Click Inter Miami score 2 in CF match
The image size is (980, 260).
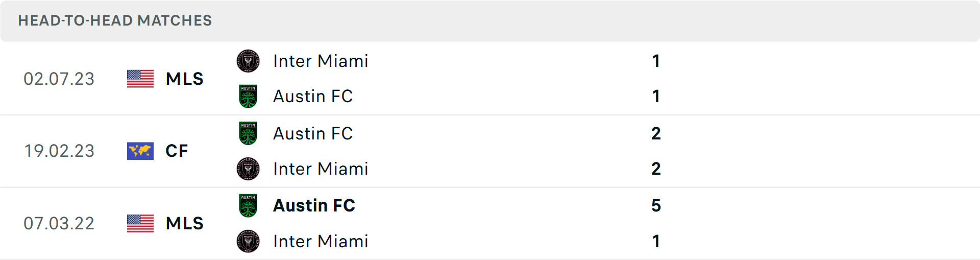click(656, 169)
